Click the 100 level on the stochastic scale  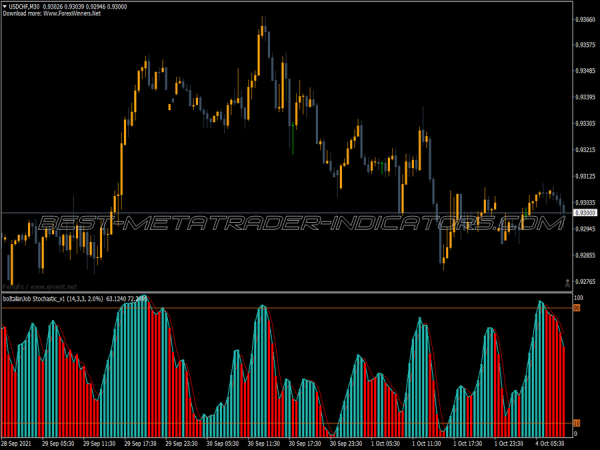579,298
